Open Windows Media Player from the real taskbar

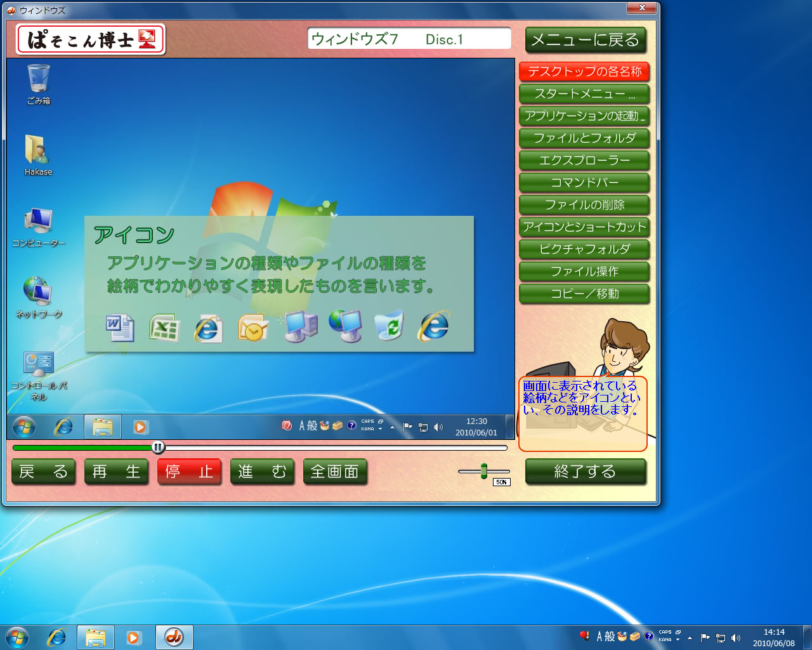tap(134, 637)
